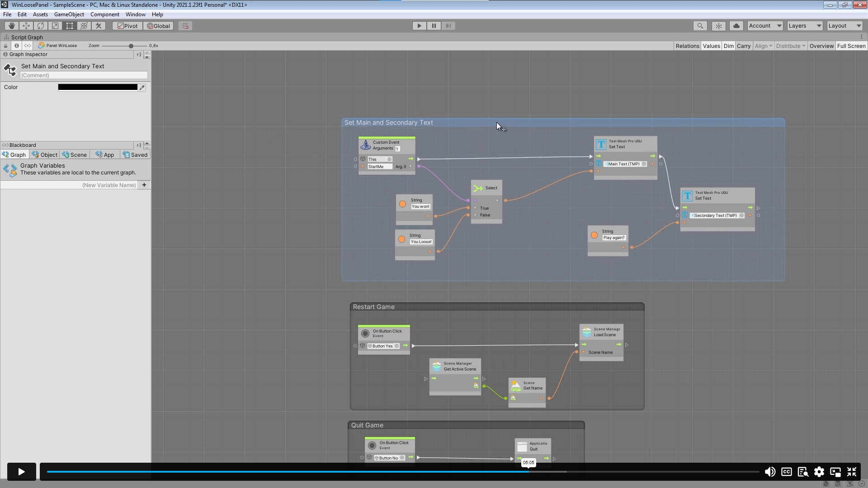This screenshot has height=488, width=868.
Task: Click the play button in timeline
Action: [x=21, y=471]
